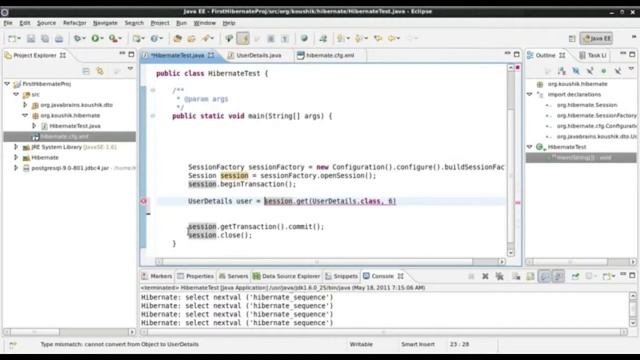Open the Source menu
The image size is (640, 360).
(47, 23)
